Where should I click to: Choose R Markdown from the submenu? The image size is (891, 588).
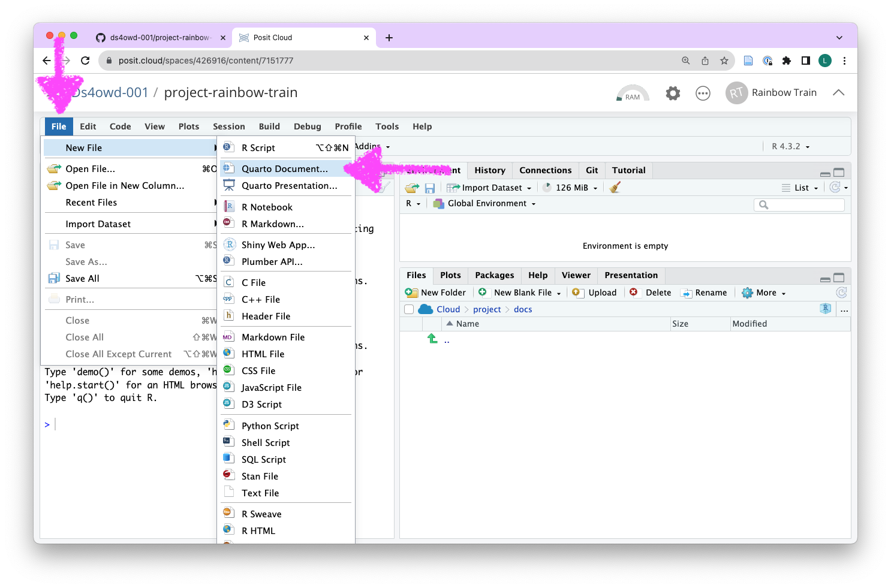point(272,224)
